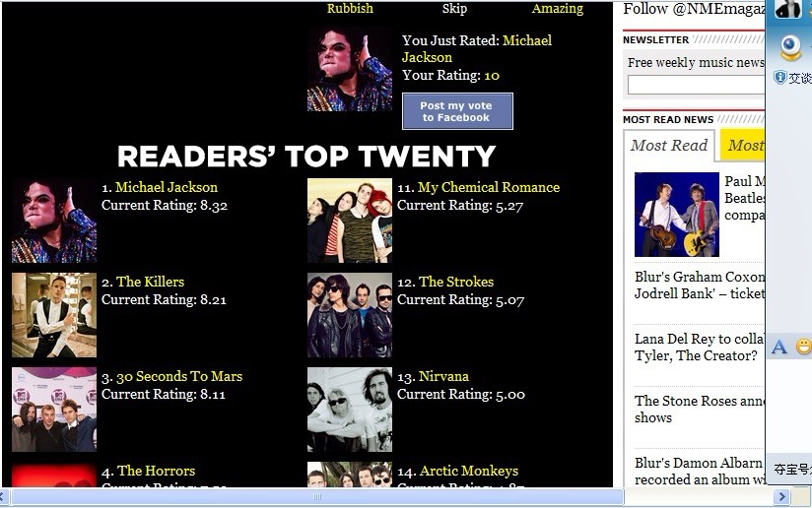
Task: Click the webcam icon in chat sidebar
Action: click(x=790, y=47)
